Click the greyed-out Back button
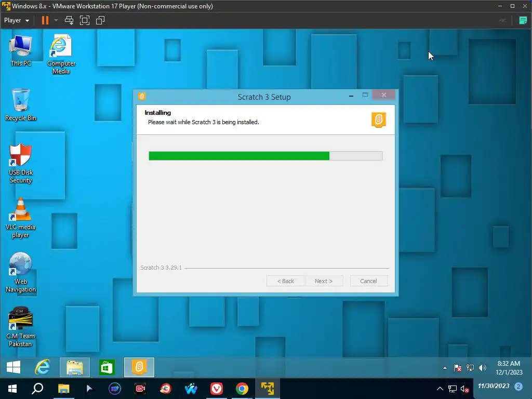Screen dimensions: 532x399 click(285, 281)
